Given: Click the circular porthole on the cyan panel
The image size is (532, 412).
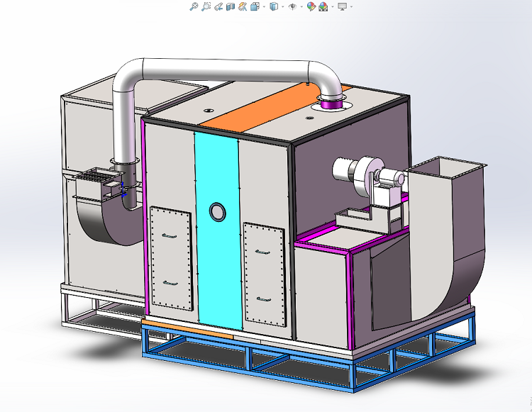Looking at the screenshot, I should [217, 211].
